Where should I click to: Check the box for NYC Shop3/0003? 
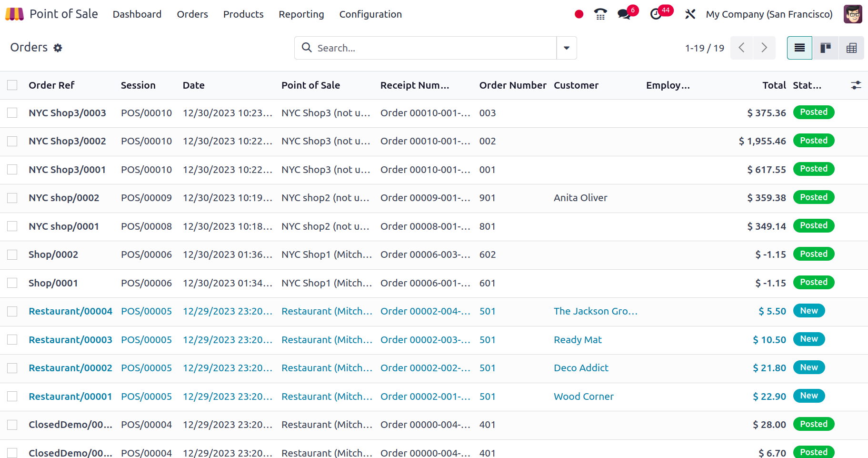tap(12, 113)
